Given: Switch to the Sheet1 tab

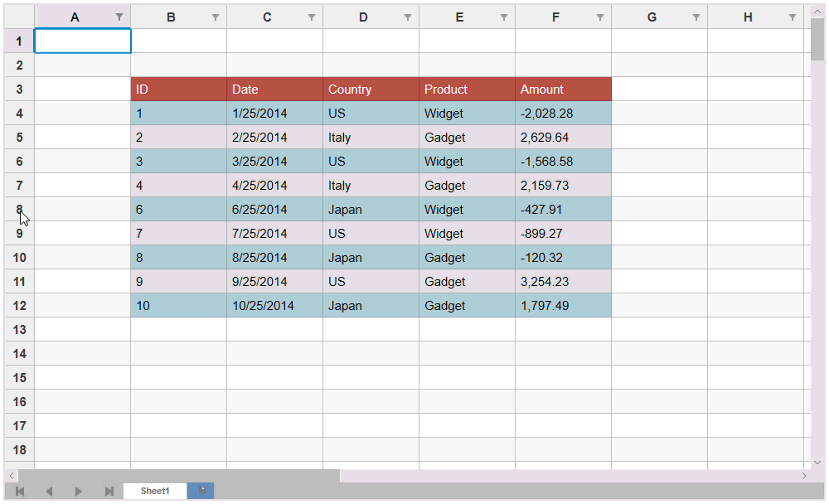Looking at the screenshot, I should [x=155, y=491].
